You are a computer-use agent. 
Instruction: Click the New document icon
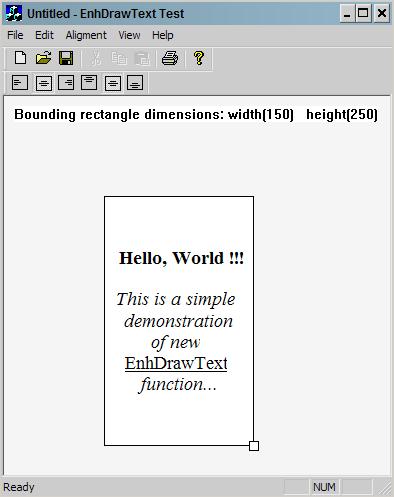pos(20,58)
